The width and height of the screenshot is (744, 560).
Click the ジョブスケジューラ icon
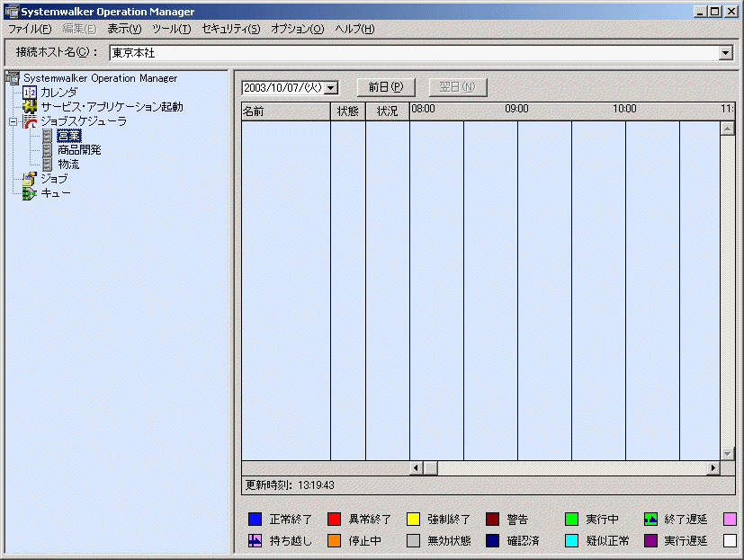(x=30, y=121)
